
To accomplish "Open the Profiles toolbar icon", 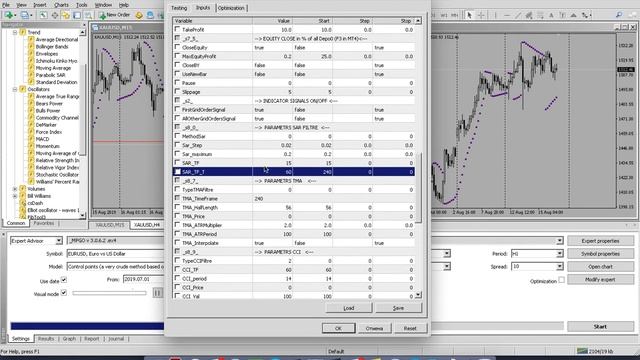I will 25,16.
